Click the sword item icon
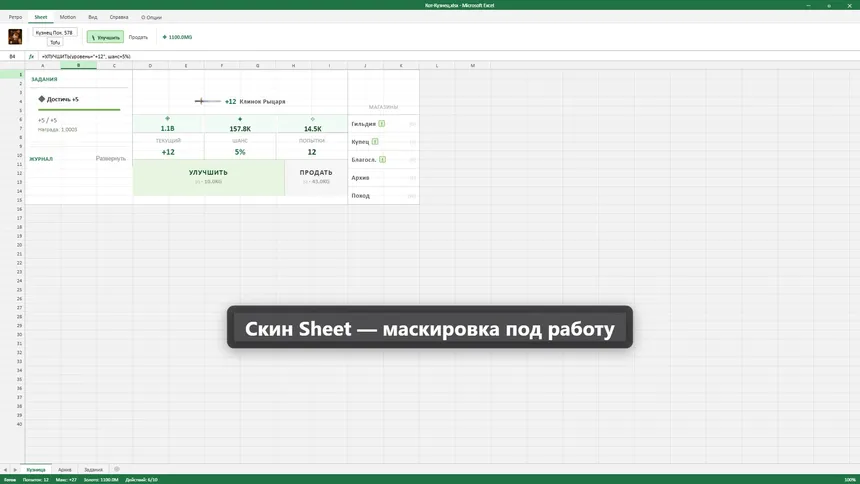The image size is (860, 484). tap(207, 101)
